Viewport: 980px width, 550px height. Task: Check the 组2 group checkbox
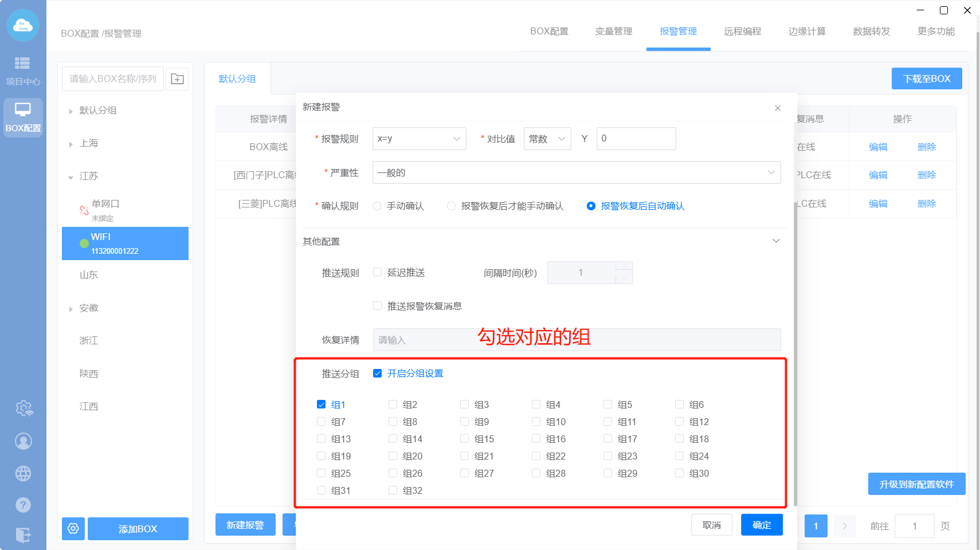[393, 404]
